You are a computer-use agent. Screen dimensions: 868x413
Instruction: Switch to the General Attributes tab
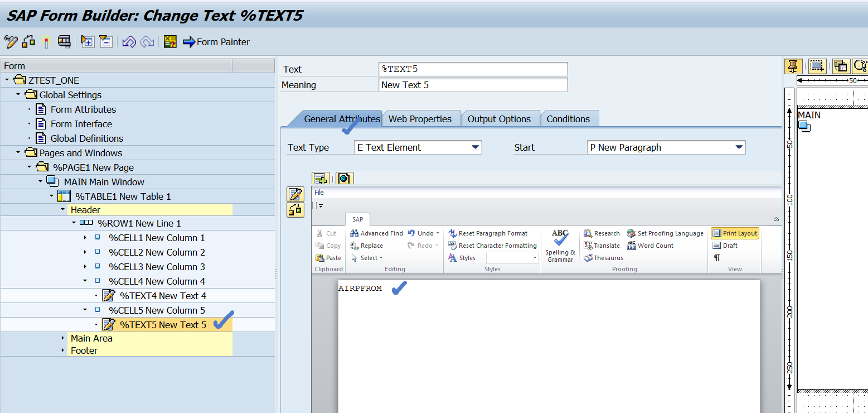click(342, 119)
